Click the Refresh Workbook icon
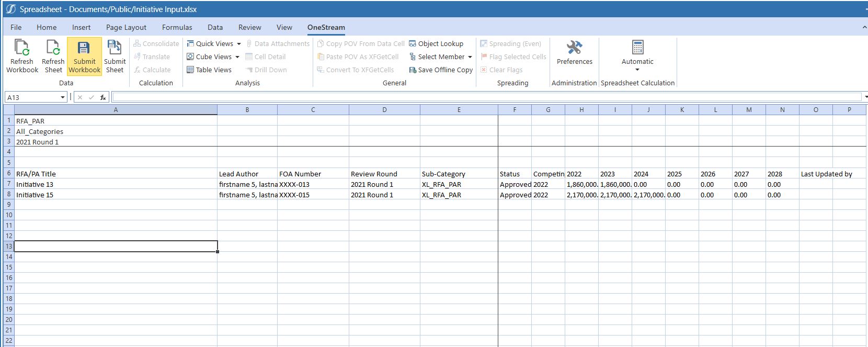 22,48
